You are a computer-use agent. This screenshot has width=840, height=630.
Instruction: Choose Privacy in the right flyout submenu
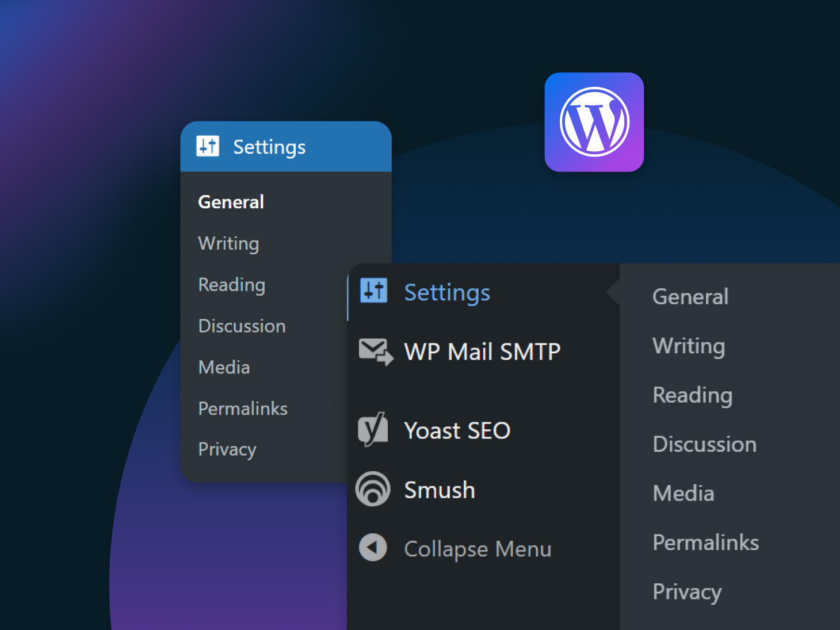(687, 592)
